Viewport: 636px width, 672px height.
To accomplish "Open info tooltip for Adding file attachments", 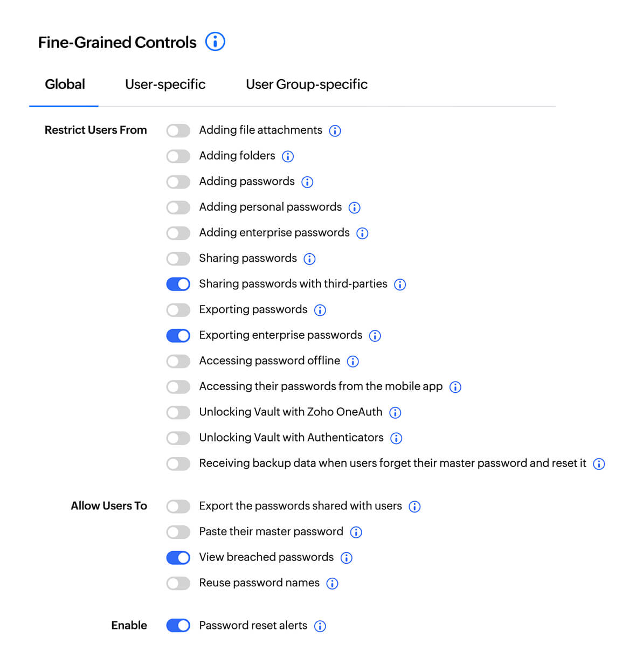I will tap(335, 130).
